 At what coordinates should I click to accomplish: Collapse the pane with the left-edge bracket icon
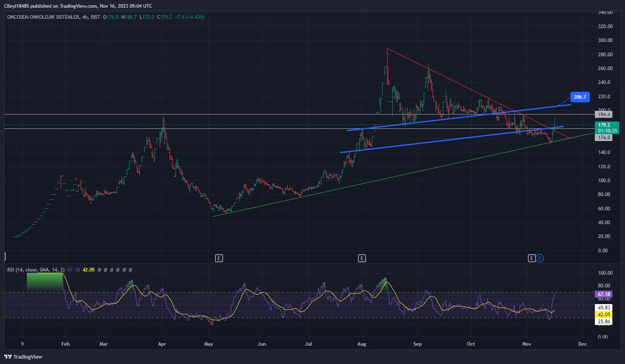pyautogui.click(x=5, y=256)
